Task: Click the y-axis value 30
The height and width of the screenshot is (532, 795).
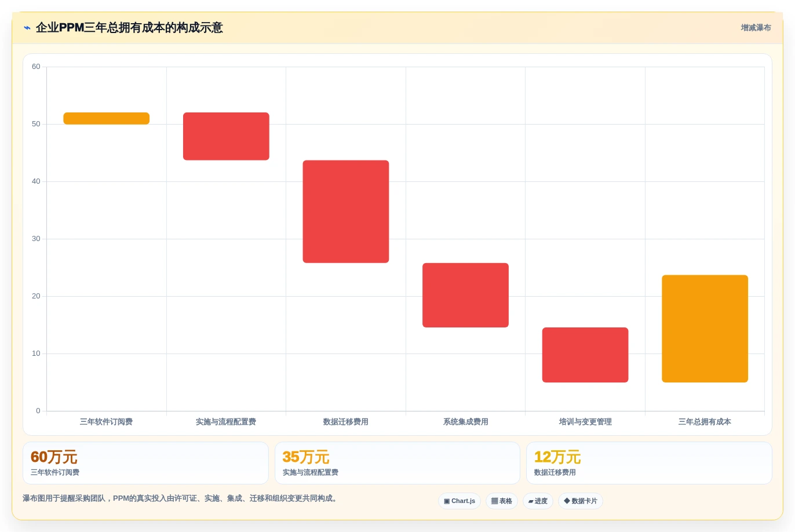Action: (36, 239)
